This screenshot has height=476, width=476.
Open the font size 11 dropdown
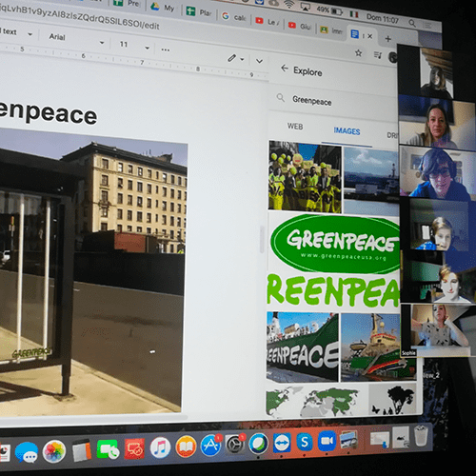point(134,46)
